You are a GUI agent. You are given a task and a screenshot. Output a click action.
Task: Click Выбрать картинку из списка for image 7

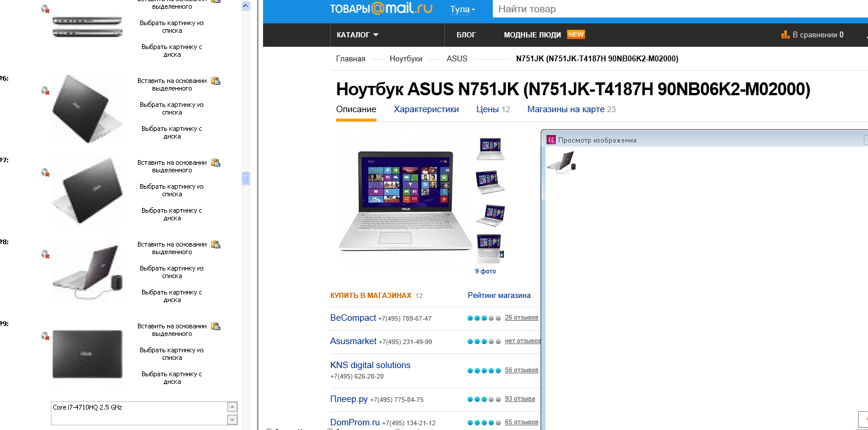pyautogui.click(x=172, y=190)
